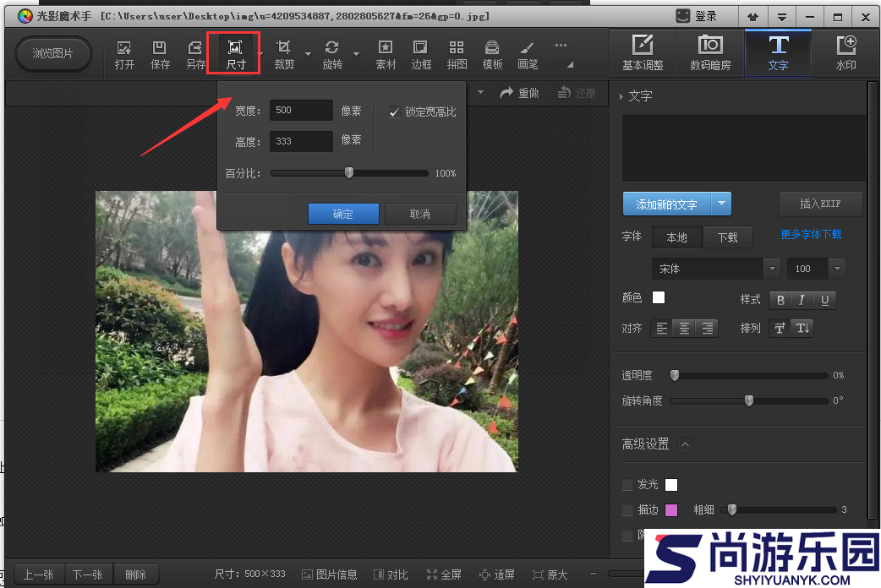
Task: Click the 还原 restore button
Action: (577, 93)
